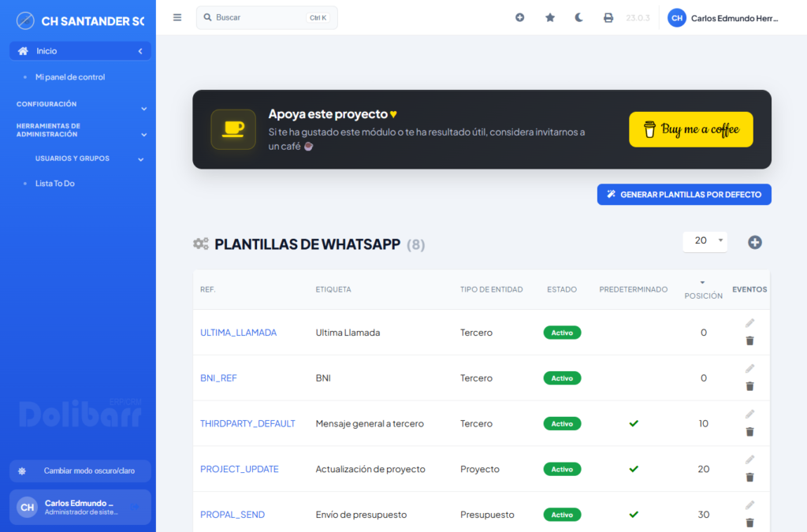Edit PROPAL_SEND row pencil icon
This screenshot has height=532, width=807.
[x=750, y=505]
